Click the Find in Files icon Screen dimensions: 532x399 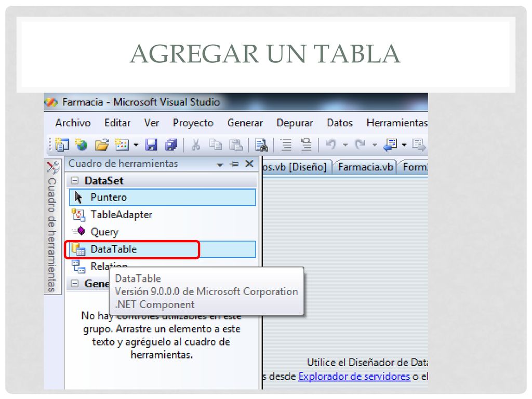261,145
